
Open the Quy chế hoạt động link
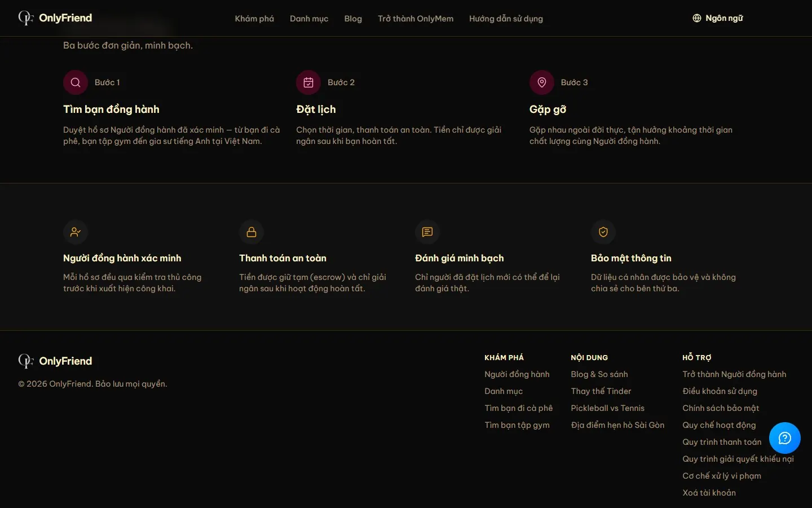pyautogui.click(x=719, y=425)
